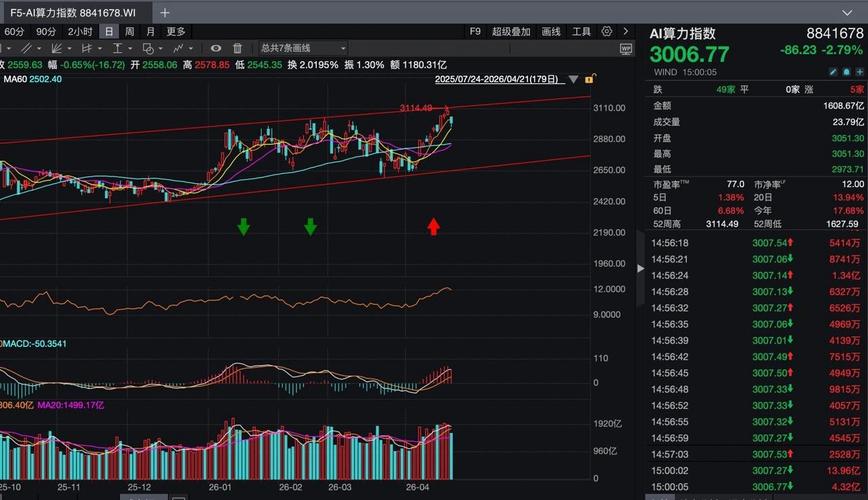Click the 26-01 date axis label
This screenshot has width=868, height=500.
220,487
